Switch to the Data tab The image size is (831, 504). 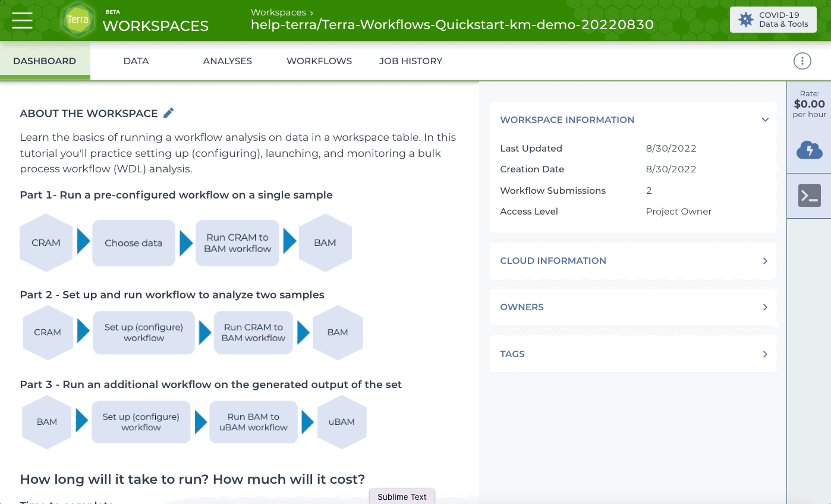(x=136, y=61)
